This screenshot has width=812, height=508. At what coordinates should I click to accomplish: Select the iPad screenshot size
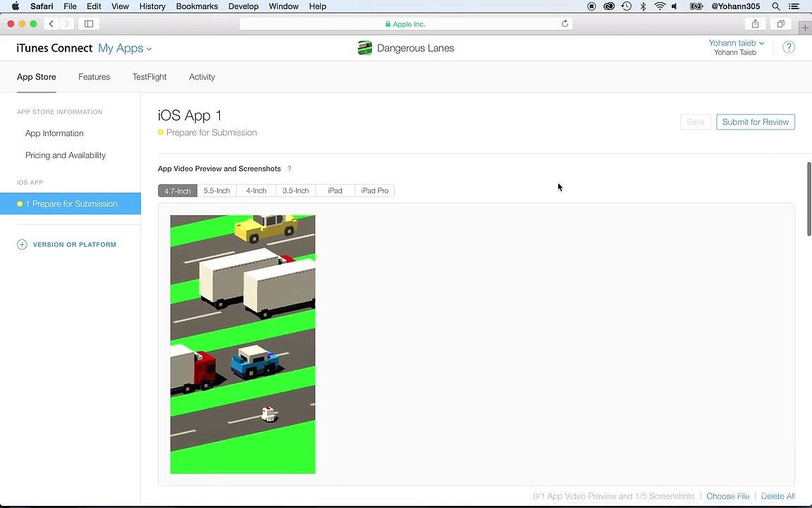(x=335, y=190)
